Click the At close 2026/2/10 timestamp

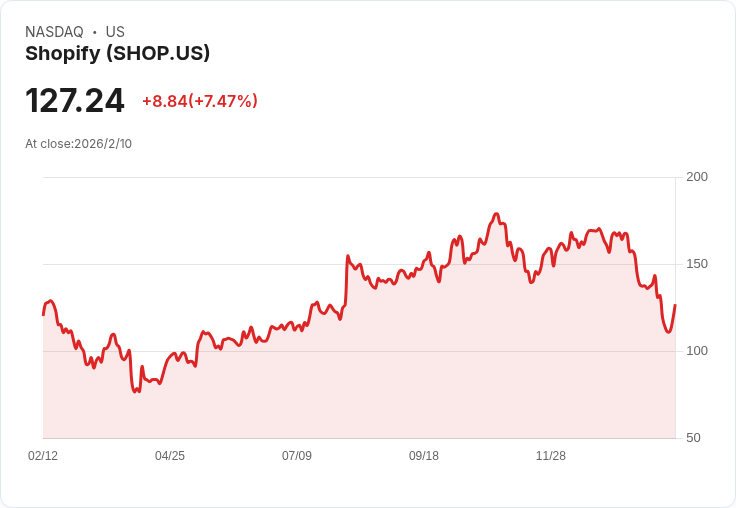pos(78,143)
